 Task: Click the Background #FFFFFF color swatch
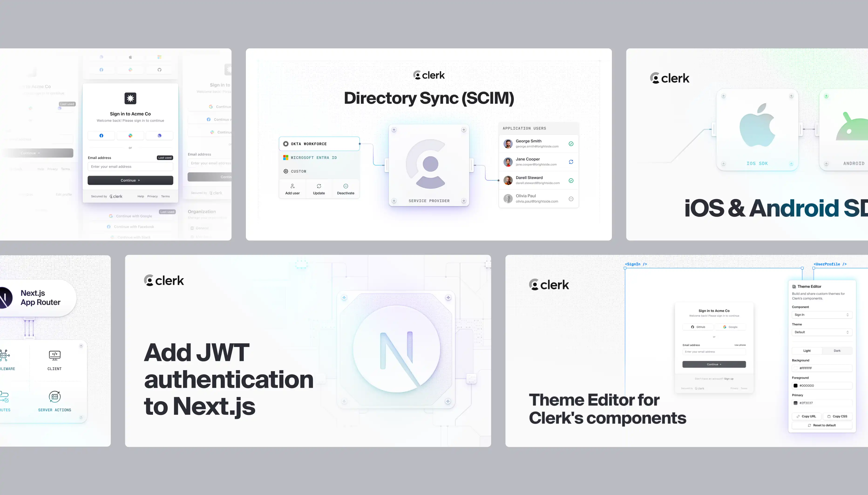pyautogui.click(x=796, y=368)
